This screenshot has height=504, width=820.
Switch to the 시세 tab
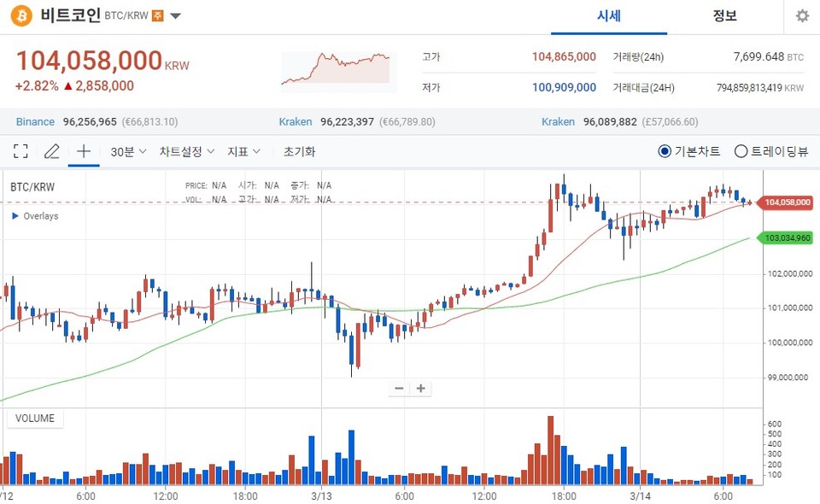607,15
